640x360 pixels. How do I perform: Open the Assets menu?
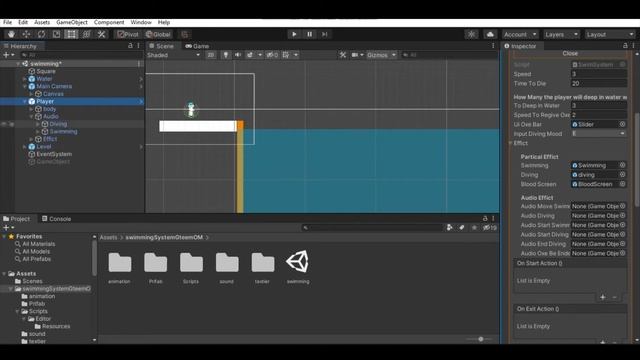coord(42,22)
